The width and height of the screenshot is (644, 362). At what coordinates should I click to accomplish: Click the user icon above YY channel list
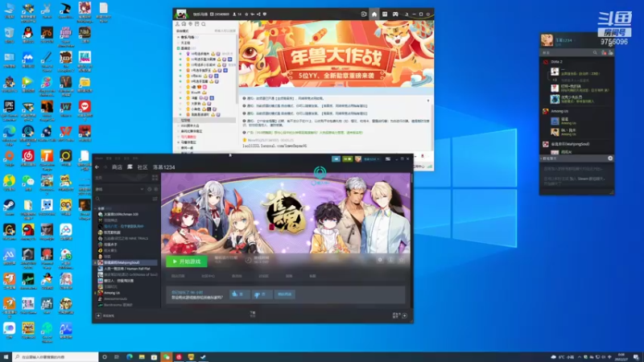click(x=177, y=24)
